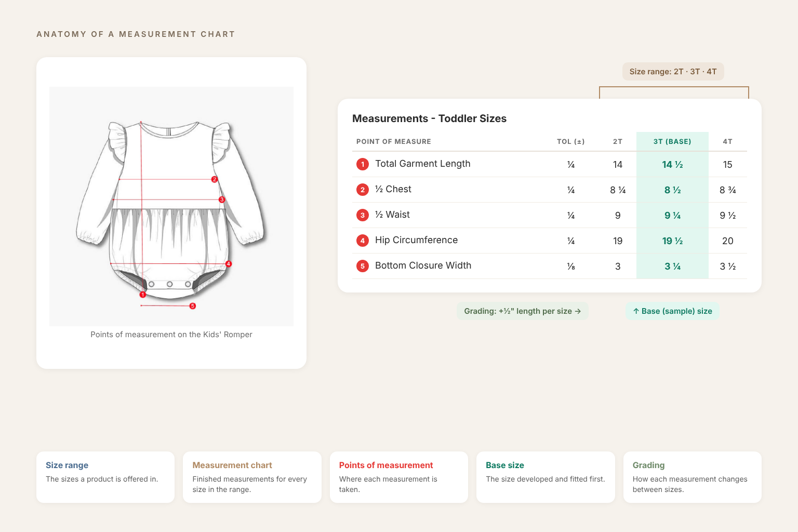This screenshot has height=532, width=798.
Task: Open the 'Size range' definition card
Action: point(105,477)
